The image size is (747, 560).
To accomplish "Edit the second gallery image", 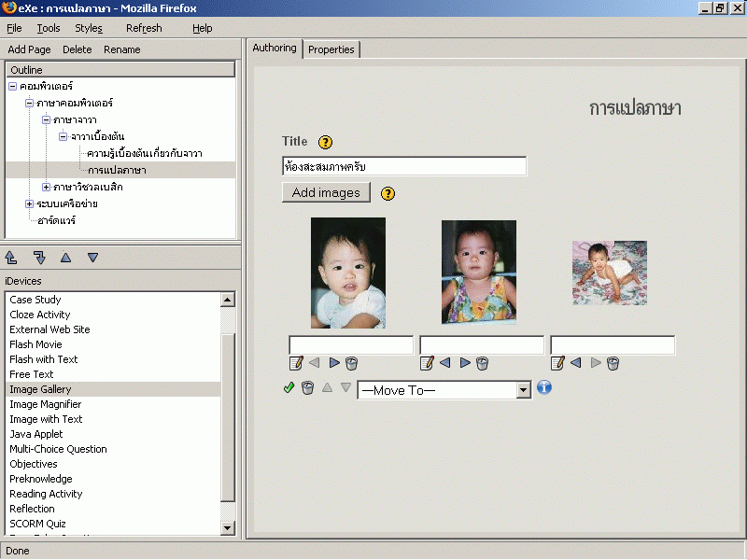I will click(427, 363).
